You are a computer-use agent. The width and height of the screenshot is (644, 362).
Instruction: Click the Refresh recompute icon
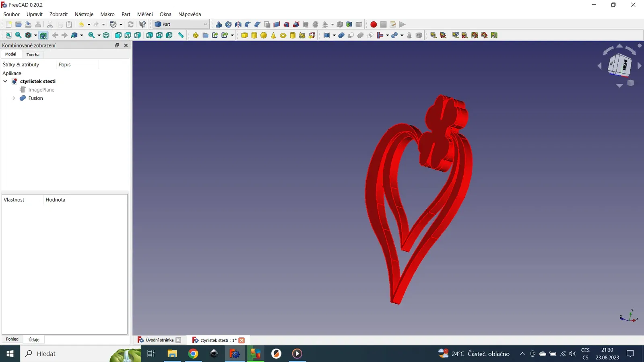[x=130, y=25]
